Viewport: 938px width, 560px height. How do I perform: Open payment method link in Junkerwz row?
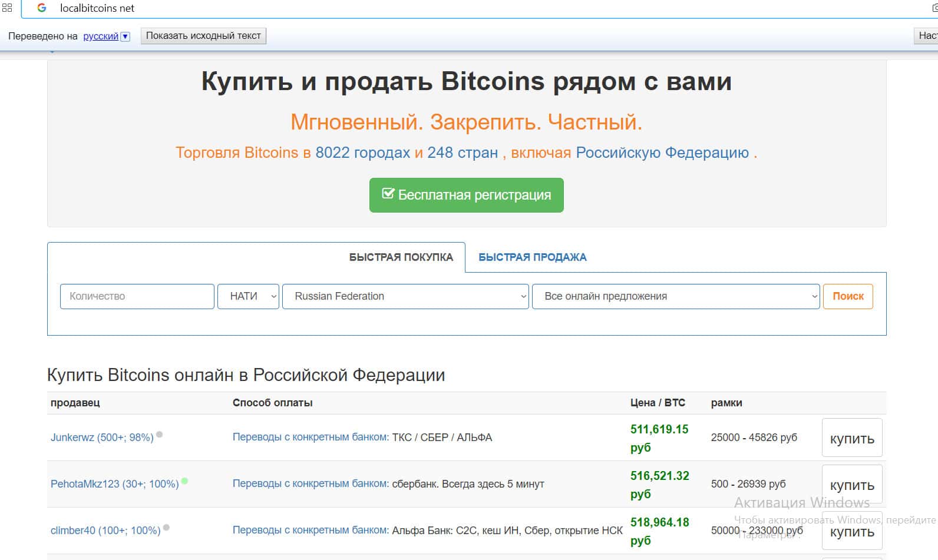[311, 438]
